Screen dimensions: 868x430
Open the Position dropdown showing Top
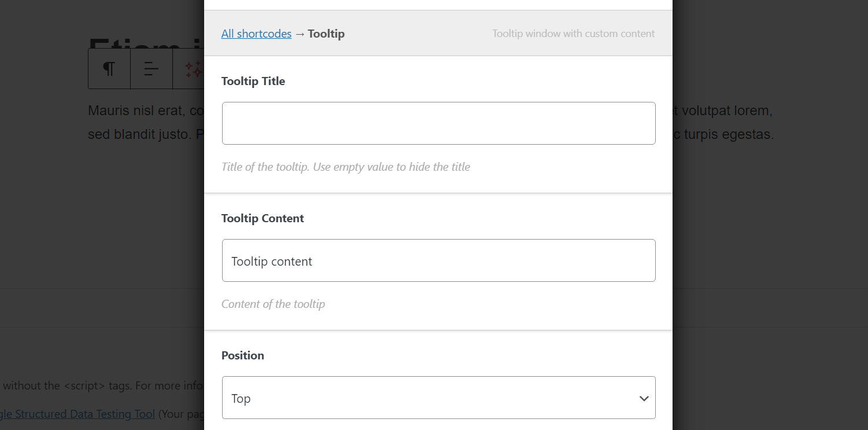click(x=438, y=398)
